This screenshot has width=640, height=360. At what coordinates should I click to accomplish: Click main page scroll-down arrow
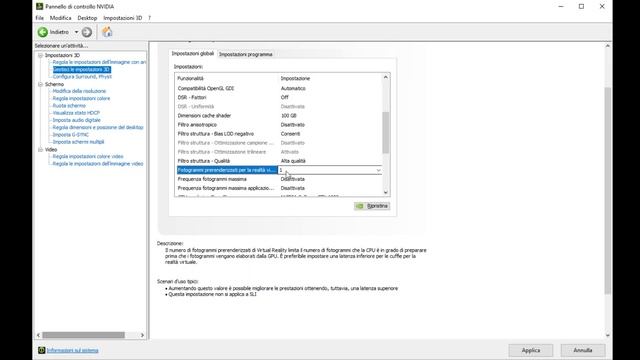tap(607, 335)
